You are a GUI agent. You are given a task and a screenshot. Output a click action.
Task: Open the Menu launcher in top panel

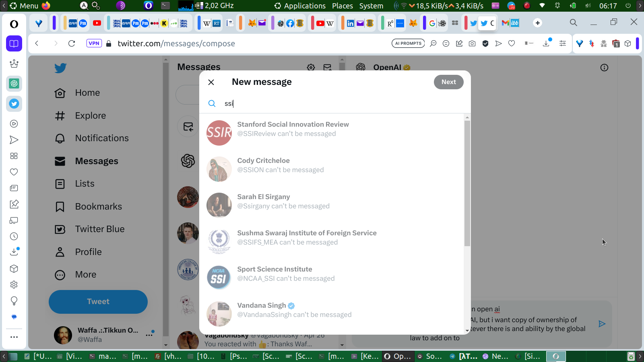tap(24, 6)
